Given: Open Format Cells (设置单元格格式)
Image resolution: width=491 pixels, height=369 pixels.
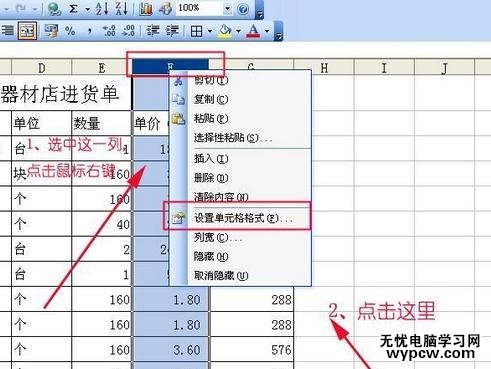Looking at the screenshot, I should pyautogui.click(x=240, y=218).
